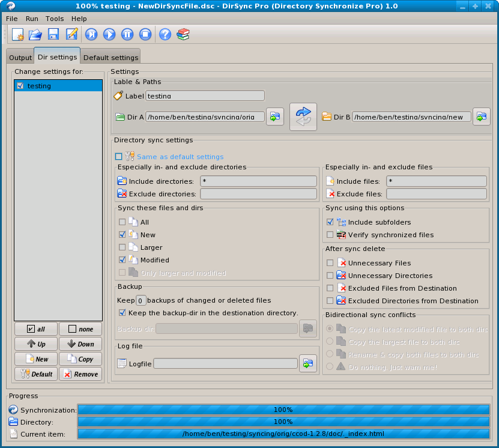Image resolution: width=499 pixels, height=448 pixels.
Task: Browse for Dir A folder
Action: pyautogui.click(x=275, y=117)
